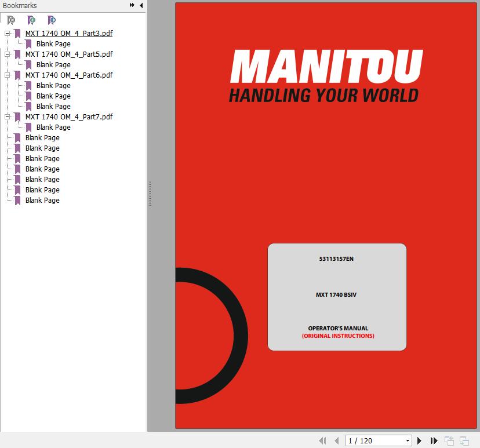Open the page number dropdown arrow

408,440
